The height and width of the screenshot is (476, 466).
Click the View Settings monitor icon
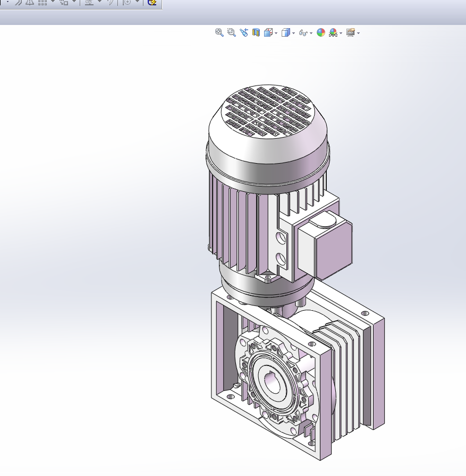350,33
